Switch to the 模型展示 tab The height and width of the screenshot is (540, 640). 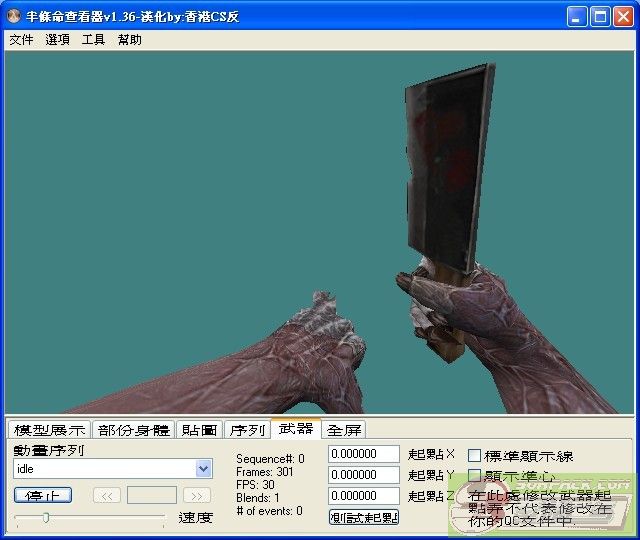coord(49,430)
